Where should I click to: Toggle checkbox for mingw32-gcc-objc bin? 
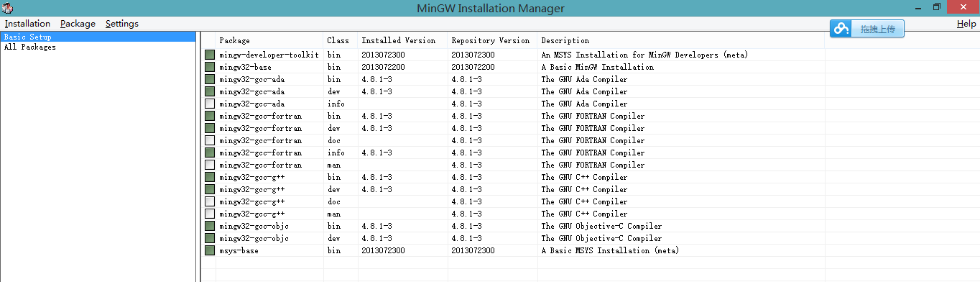(209, 226)
